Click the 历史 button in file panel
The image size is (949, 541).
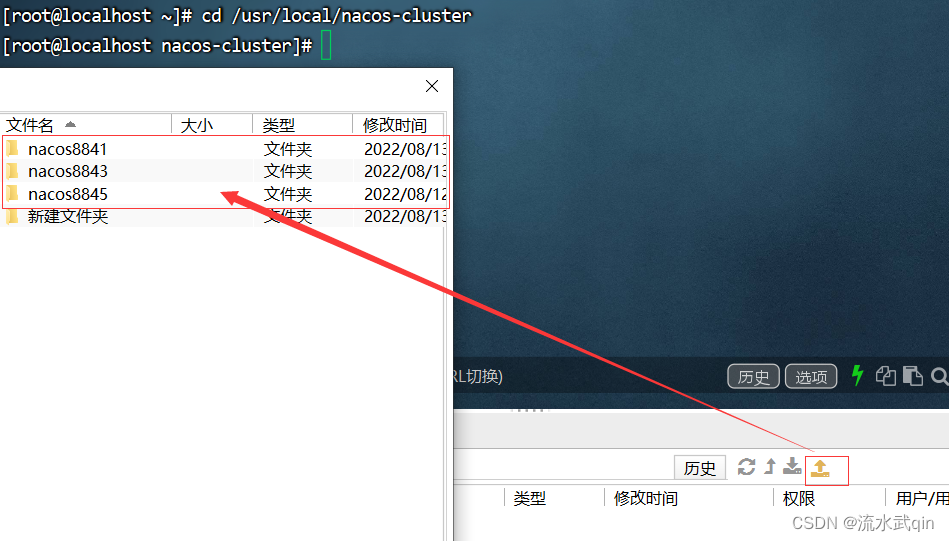[700, 468]
